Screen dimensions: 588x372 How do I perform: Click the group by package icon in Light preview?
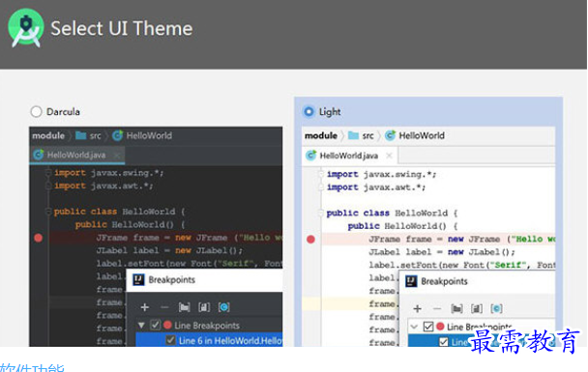456,309
